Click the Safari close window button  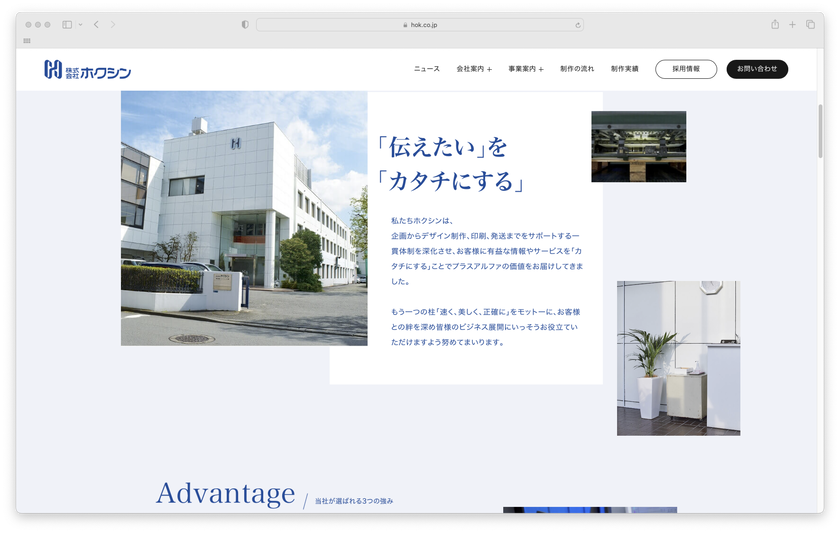coord(28,25)
